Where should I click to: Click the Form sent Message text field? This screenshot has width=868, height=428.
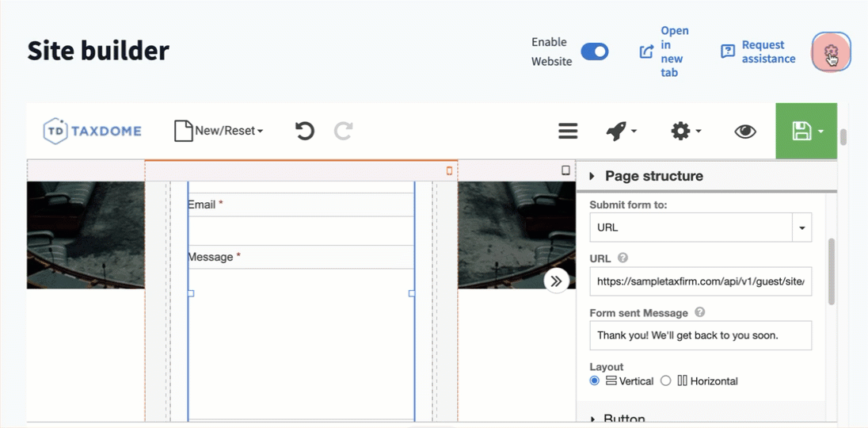point(700,335)
